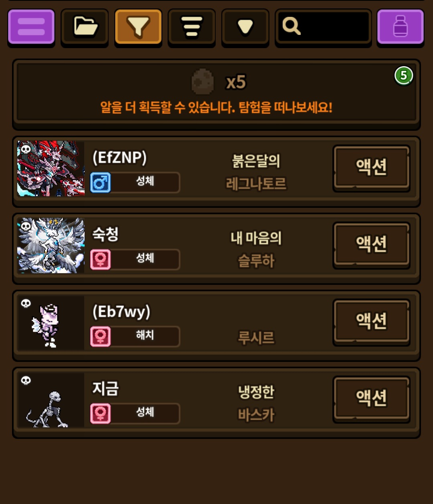Open 액션 for 숙청 dragon
Image resolution: width=433 pixels, height=504 pixels.
[372, 244]
